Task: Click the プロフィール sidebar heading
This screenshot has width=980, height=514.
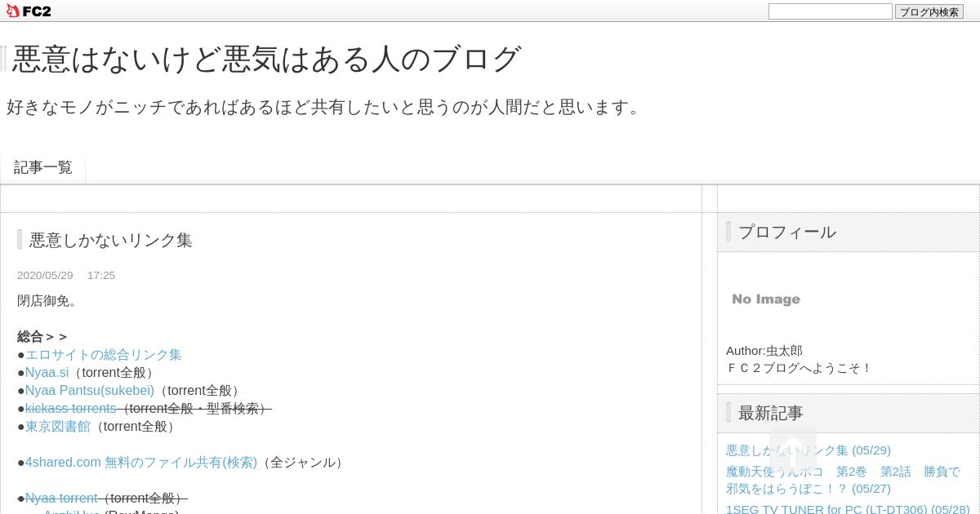Action: tap(787, 232)
